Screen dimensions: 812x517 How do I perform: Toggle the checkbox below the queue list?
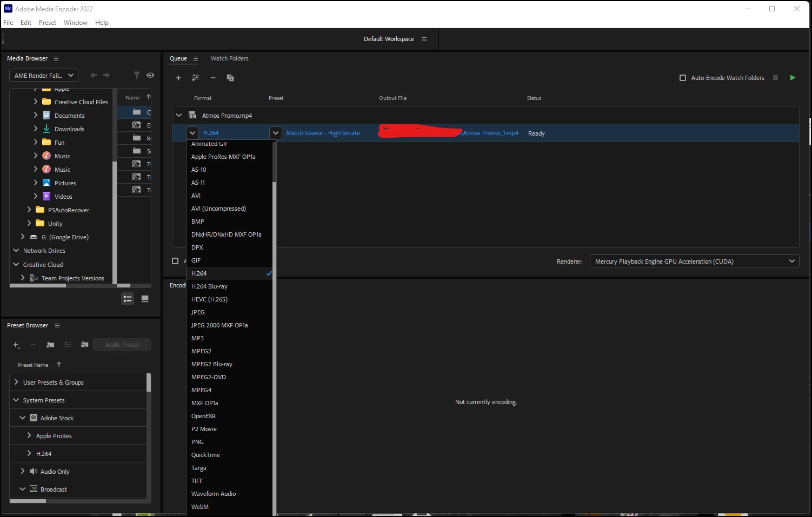coord(175,261)
